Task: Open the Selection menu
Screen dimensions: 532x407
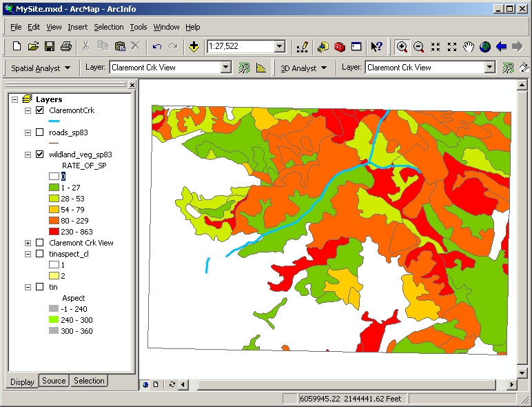Action: click(x=109, y=27)
